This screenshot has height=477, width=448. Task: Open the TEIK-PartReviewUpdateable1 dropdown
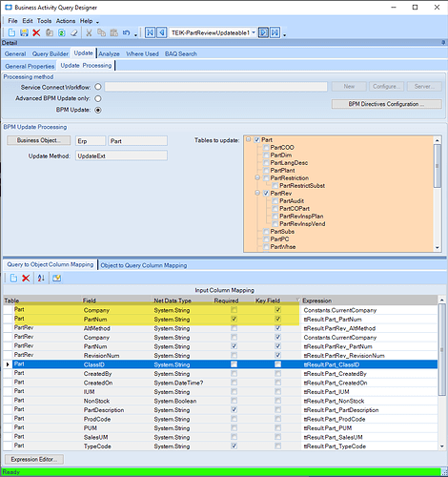(254, 32)
